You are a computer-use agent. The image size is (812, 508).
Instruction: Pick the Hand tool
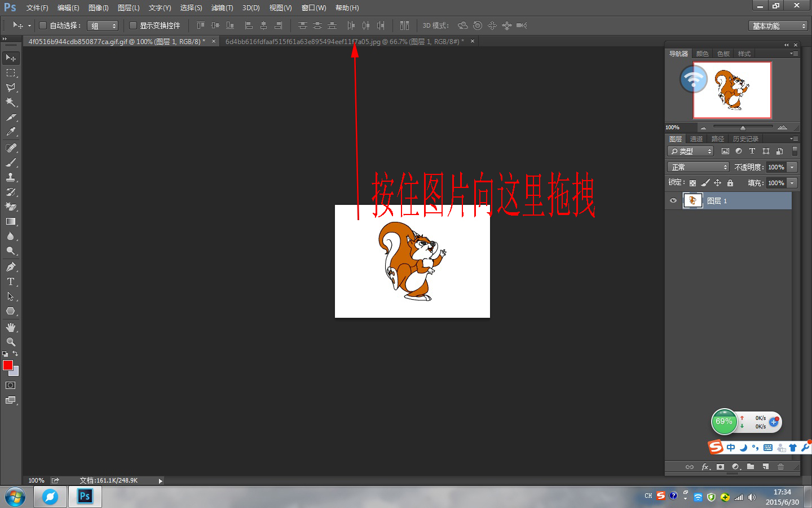11,327
